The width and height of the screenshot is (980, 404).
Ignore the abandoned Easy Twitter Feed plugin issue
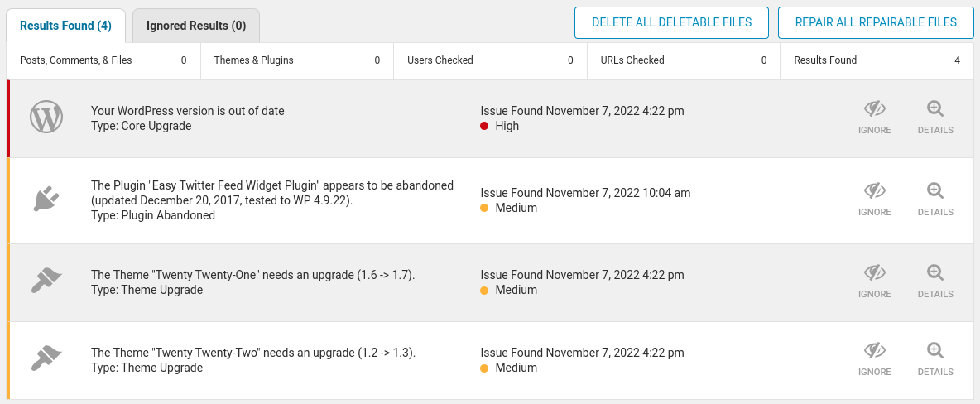coord(875,200)
